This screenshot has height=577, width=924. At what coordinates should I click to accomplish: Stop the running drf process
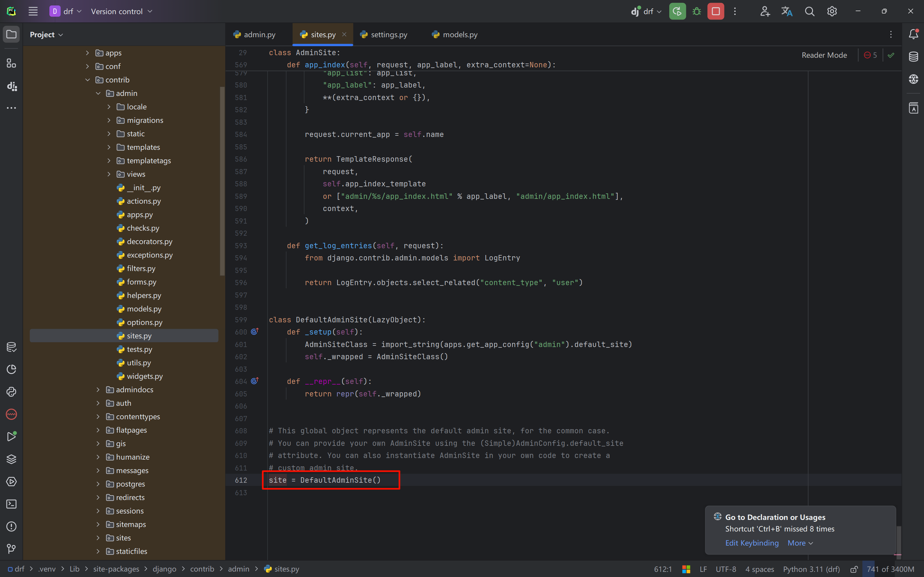(x=715, y=12)
